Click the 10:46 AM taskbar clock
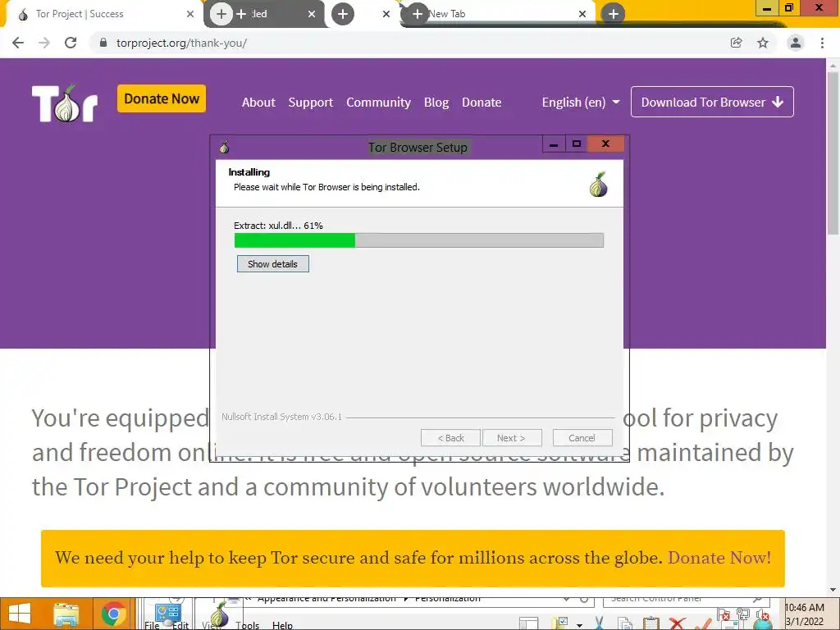Image resolution: width=840 pixels, height=630 pixels. click(x=804, y=614)
